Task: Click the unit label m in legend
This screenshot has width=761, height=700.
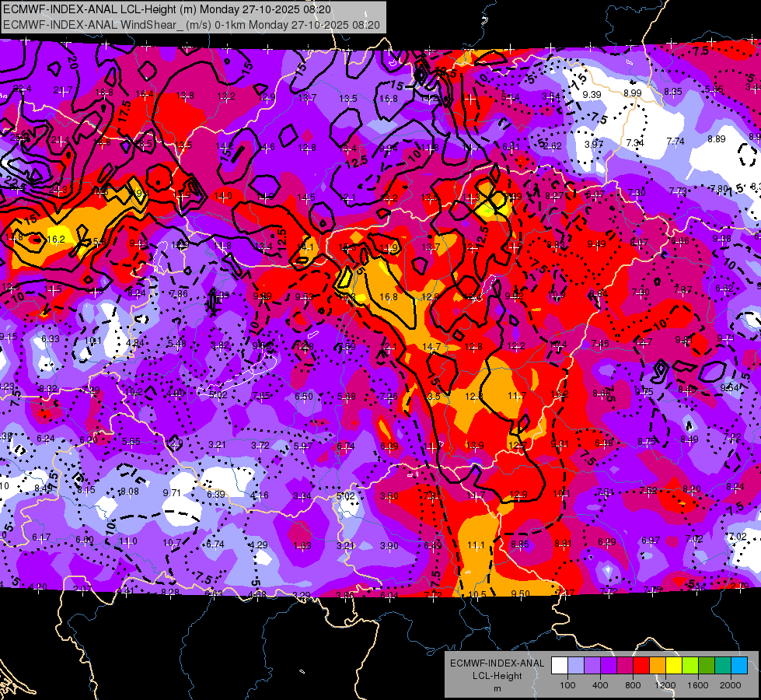Action: [x=497, y=688]
